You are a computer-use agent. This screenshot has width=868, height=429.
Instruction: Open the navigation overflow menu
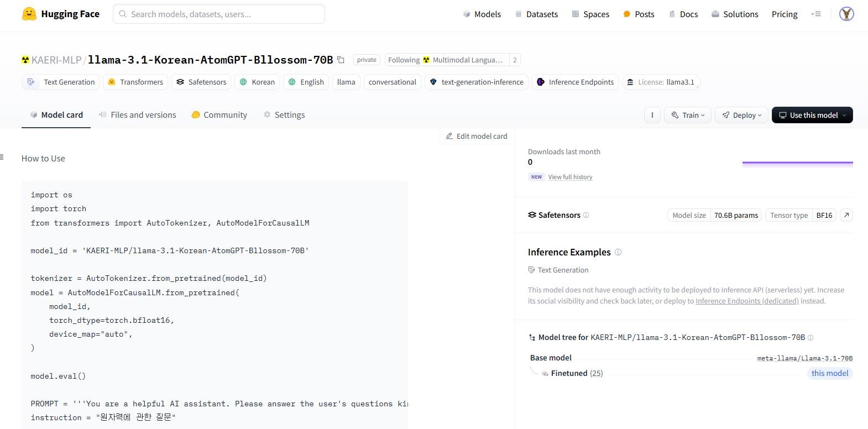[x=815, y=14]
